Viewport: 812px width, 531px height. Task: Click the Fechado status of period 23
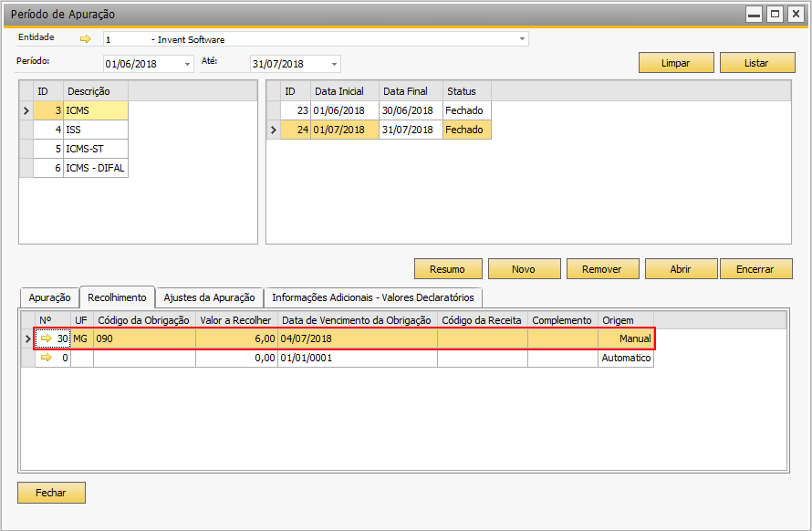coord(467,110)
